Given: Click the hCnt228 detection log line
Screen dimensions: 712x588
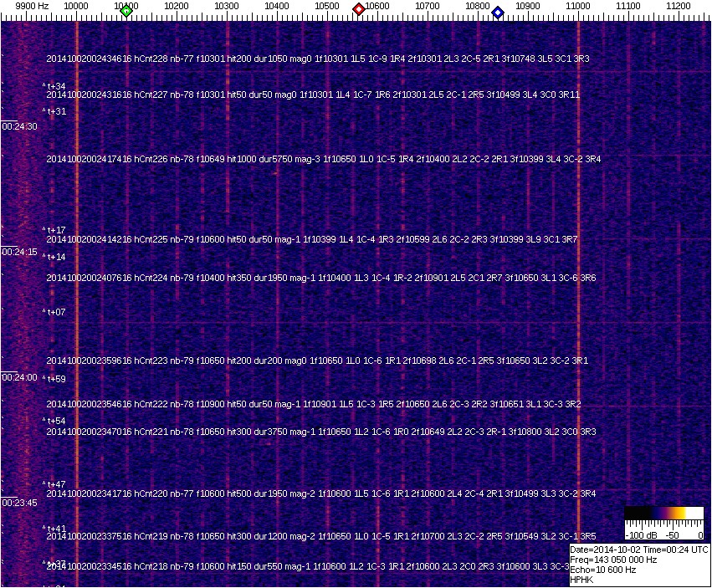Looking at the screenshot, I should (x=318, y=59).
